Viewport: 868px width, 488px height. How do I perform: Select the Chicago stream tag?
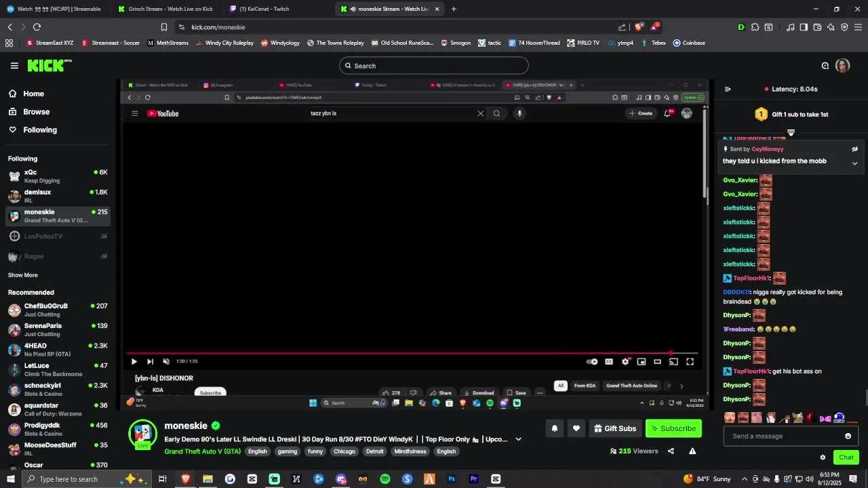[344, 451]
